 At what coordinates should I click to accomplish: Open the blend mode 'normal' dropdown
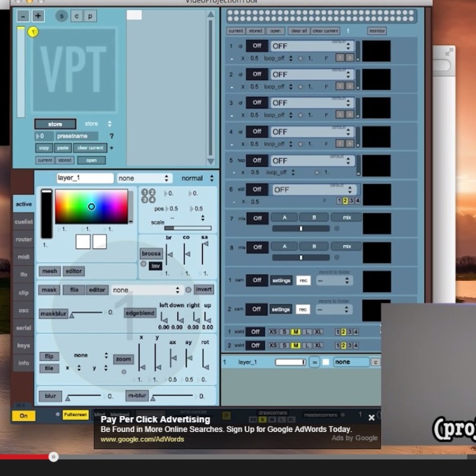(x=197, y=178)
